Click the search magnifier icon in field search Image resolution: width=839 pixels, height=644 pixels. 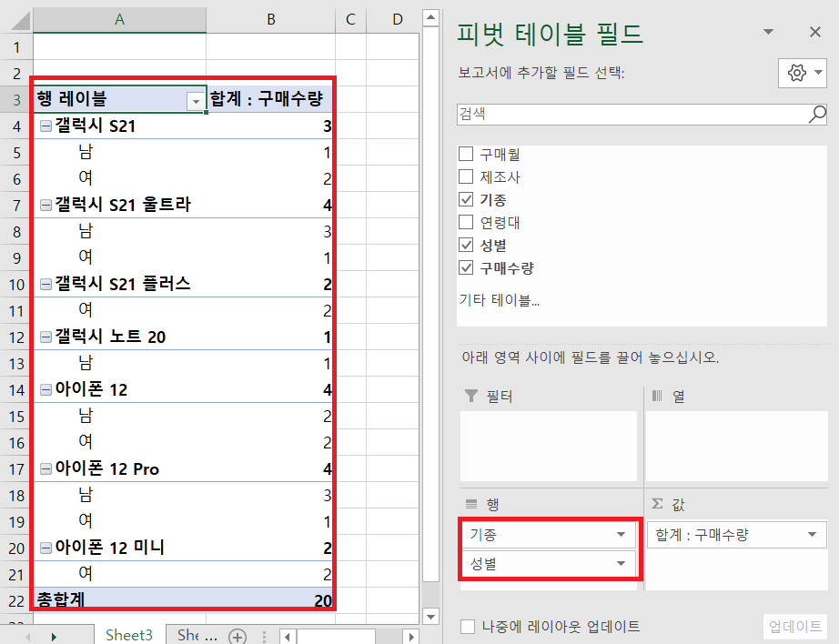pyautogui.click(x=817, y=114)
